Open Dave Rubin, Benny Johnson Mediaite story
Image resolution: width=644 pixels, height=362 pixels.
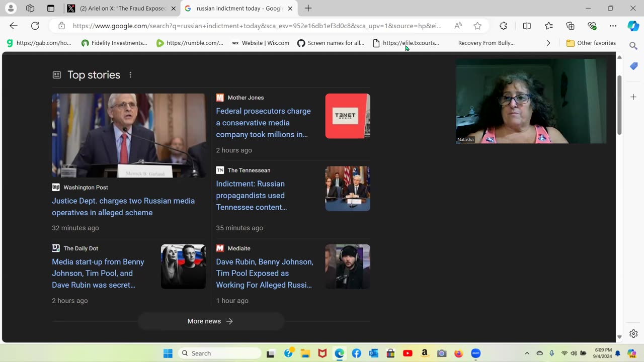[265, 274]
